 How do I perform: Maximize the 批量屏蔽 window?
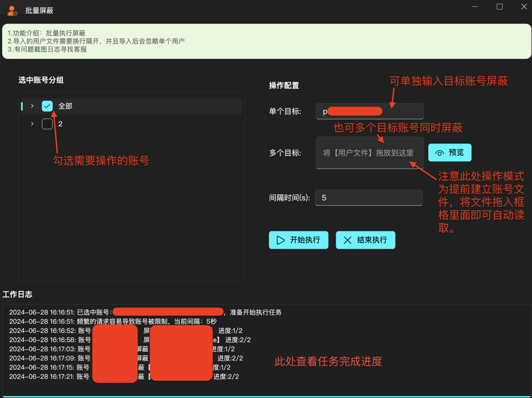[x=499, y=7]
